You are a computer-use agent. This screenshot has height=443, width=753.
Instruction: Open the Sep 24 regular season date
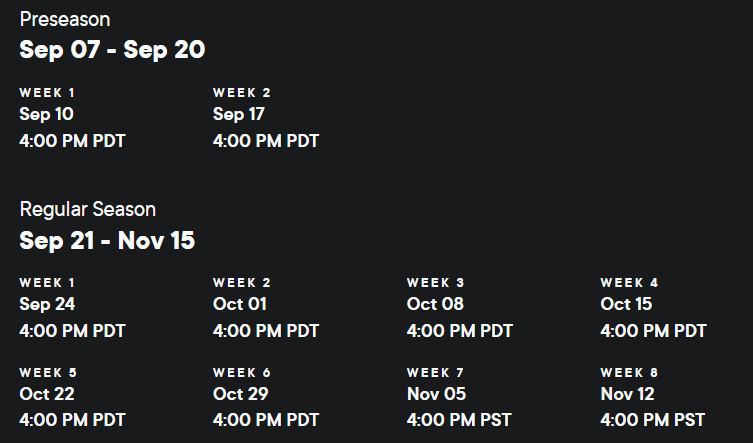point(47,304)
